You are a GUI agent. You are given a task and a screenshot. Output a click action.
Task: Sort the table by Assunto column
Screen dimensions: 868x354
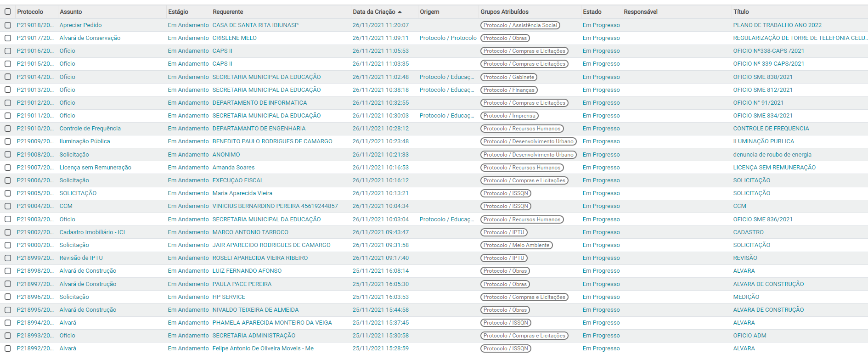pos(71,12)
